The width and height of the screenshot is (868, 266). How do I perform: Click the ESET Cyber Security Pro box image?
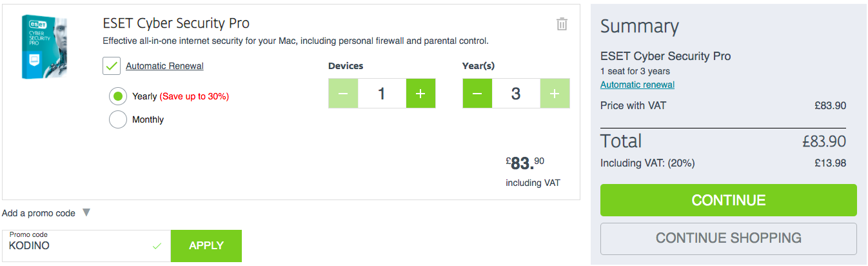44,47
